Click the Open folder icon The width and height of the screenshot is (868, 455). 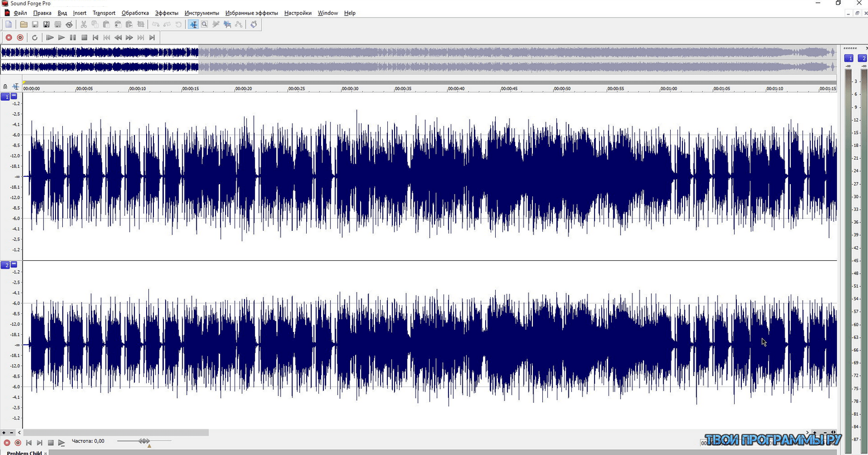click(23, 24)
